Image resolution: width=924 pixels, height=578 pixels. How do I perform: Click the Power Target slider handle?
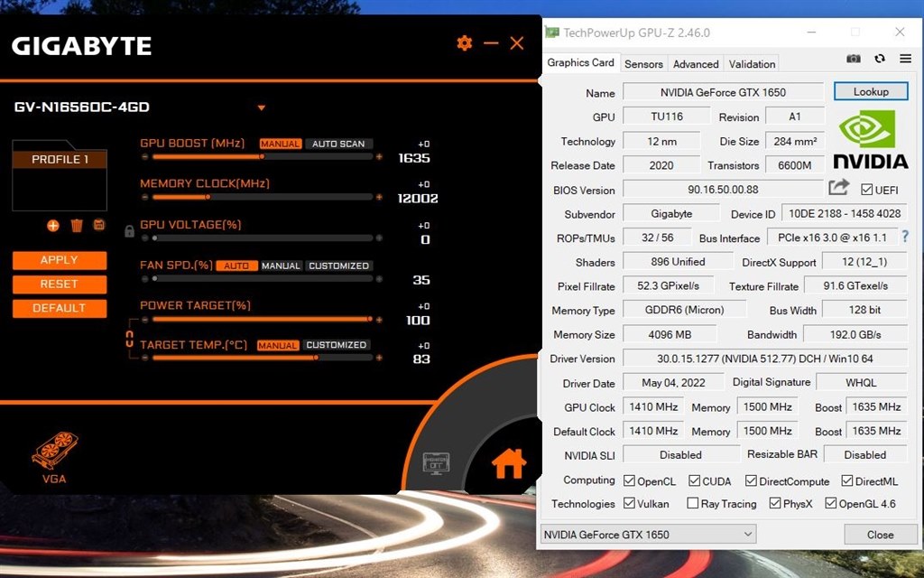(369, 319)
